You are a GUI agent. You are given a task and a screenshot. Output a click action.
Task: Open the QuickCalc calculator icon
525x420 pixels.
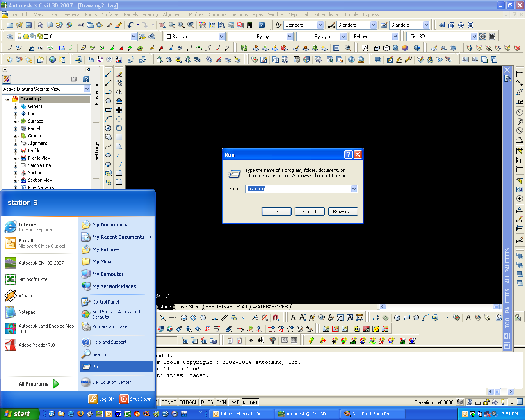[x=249, y=25]
